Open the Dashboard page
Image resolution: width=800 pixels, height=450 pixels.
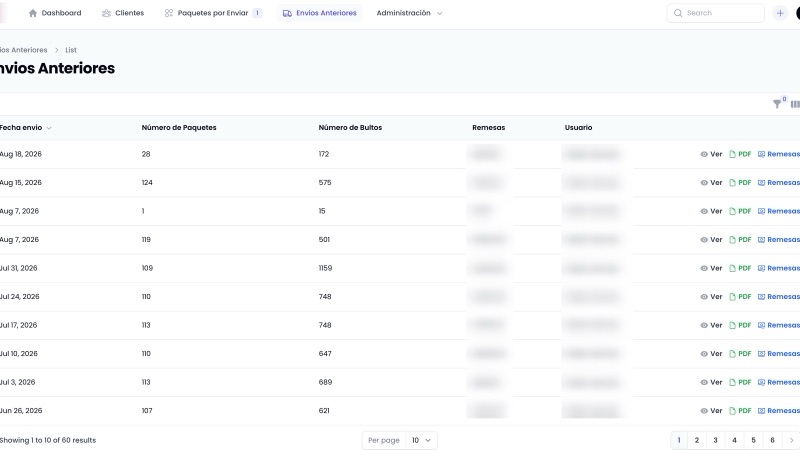click(55, 13)
